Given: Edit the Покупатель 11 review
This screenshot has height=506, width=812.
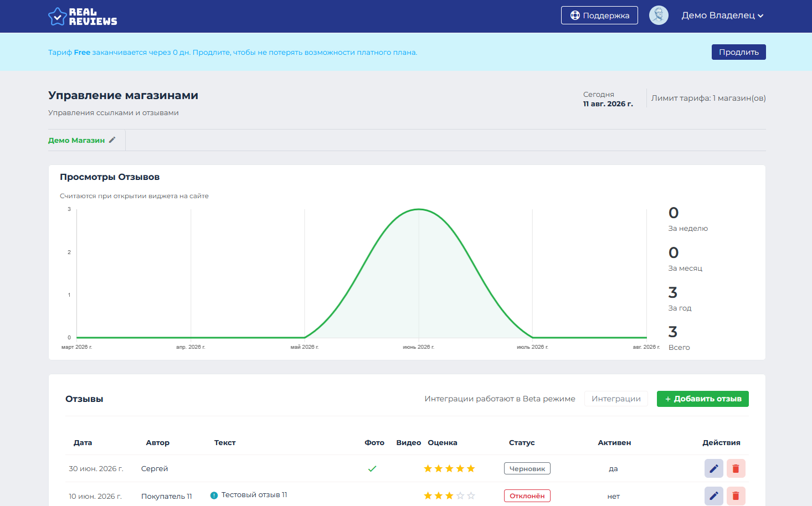Looking at the screenshot, I should [714, 495].
